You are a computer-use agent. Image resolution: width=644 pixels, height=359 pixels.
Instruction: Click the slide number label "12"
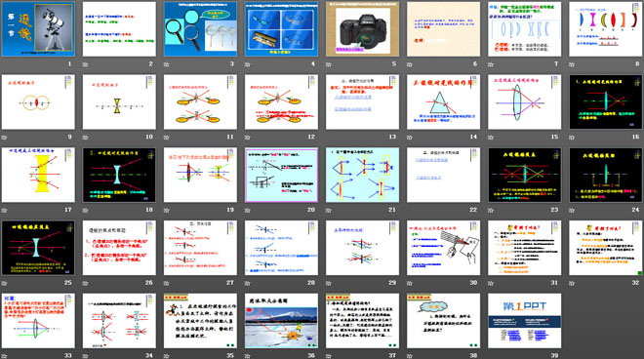311,137
